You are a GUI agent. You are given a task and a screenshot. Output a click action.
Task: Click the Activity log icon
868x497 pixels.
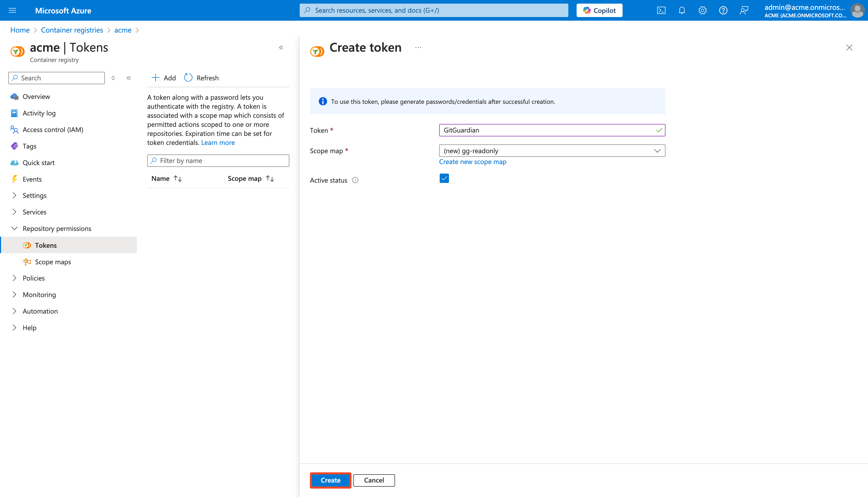[14, 113]
